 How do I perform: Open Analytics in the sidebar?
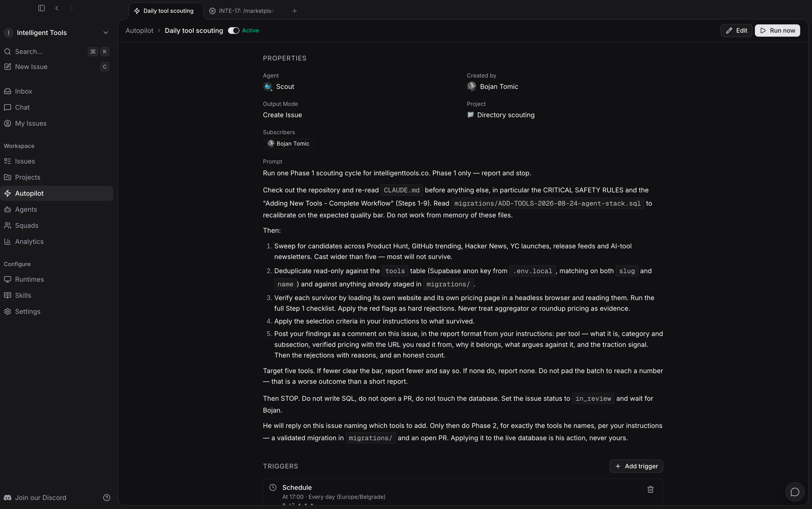pos(57,242)
